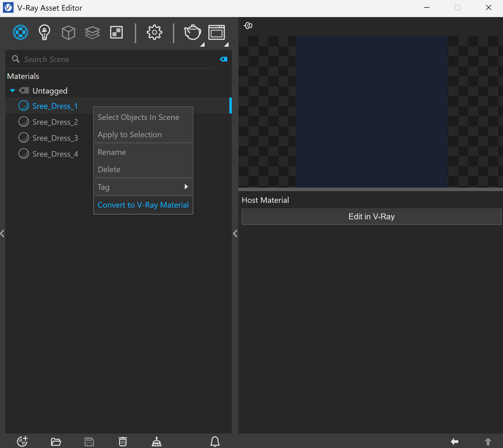Purge unused assets with broom icon
Screen dimensions: 503x448
click(157, 441)
